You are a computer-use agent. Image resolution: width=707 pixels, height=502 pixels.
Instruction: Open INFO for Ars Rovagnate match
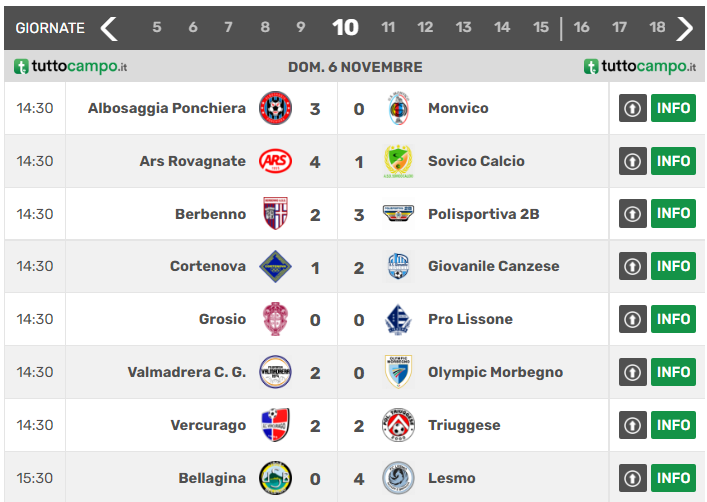pyautogui.click(x=673, y=161)
